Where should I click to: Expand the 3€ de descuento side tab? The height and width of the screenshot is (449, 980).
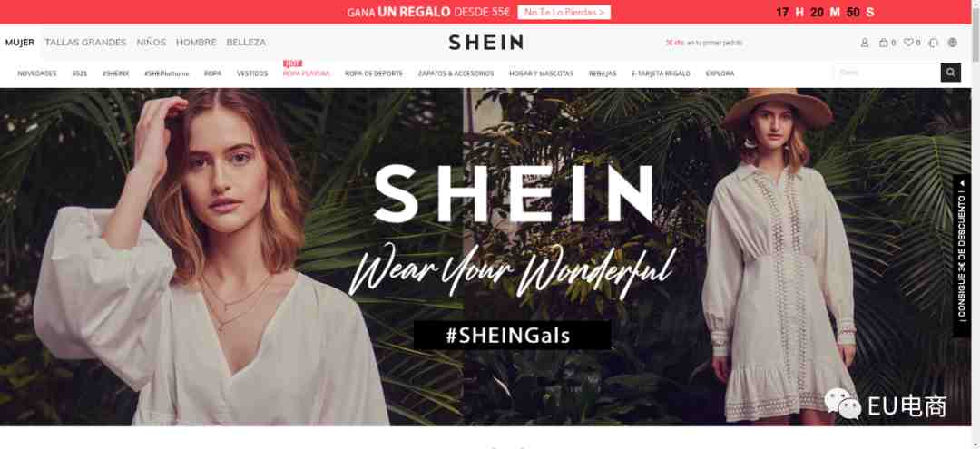(961, 256)
